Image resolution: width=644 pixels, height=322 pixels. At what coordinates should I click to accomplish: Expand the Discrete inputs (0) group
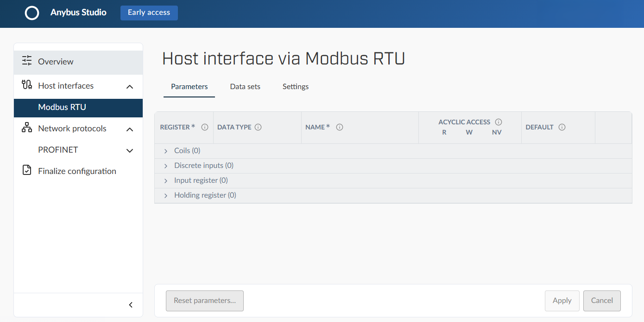point(166,166)
